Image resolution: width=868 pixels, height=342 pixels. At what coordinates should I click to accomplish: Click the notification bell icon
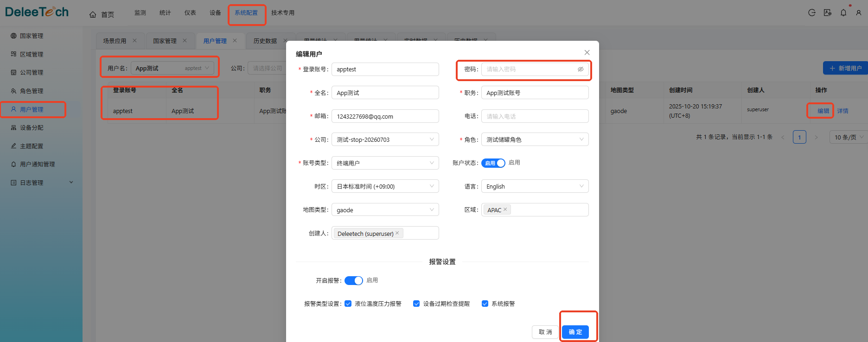tap(843, 13)
